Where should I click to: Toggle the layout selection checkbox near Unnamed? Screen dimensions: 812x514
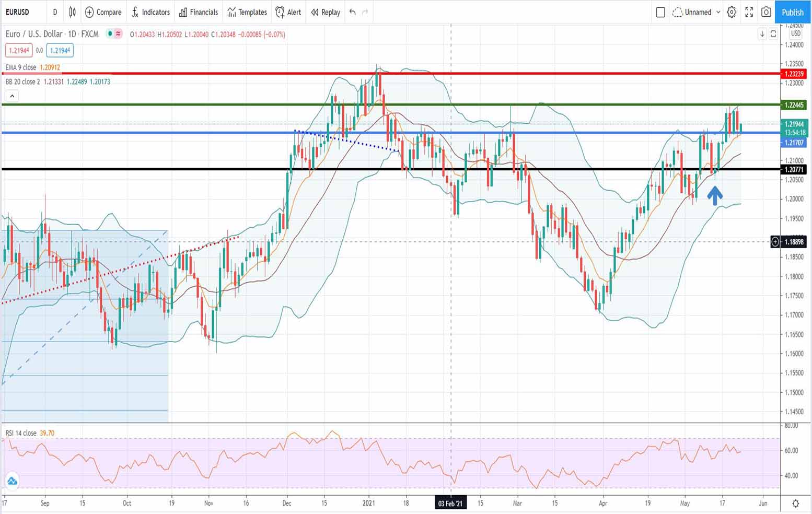660,12
